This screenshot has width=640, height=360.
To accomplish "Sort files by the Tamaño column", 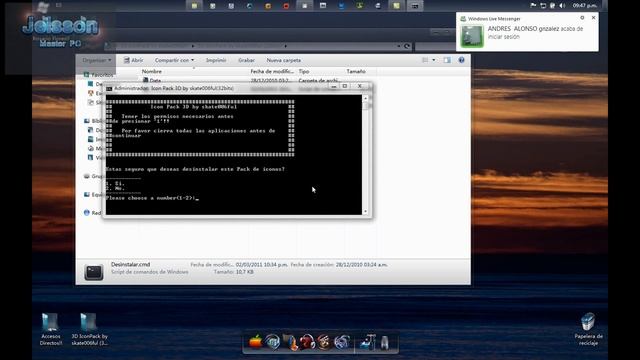I will [x=356, y=71].
